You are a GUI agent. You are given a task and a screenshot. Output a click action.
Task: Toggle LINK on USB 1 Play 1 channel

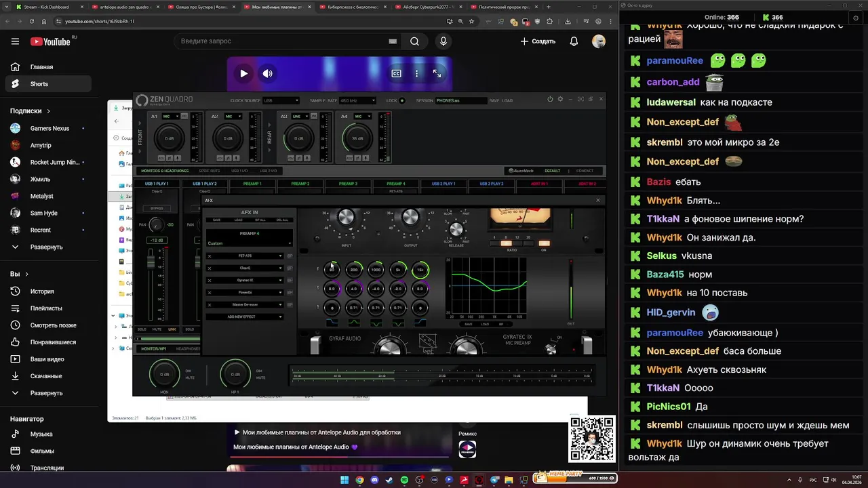172,329
